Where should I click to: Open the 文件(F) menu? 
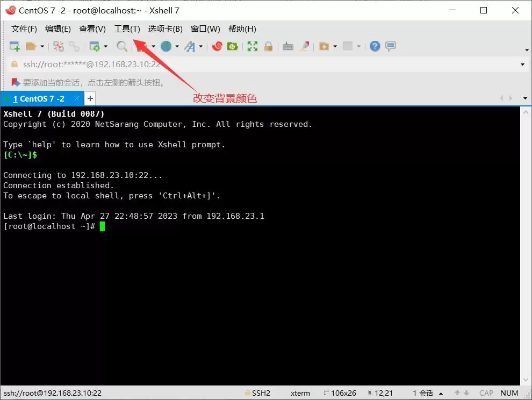[24, 29]
